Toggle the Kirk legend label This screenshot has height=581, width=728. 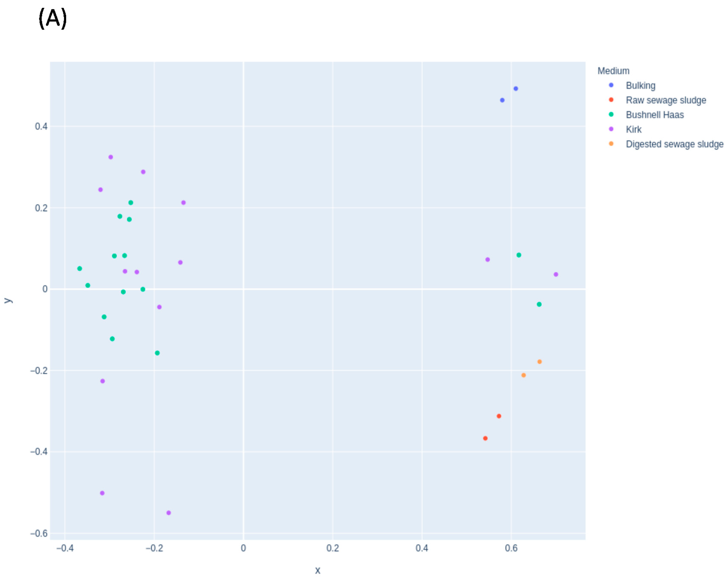pos(633,129)
